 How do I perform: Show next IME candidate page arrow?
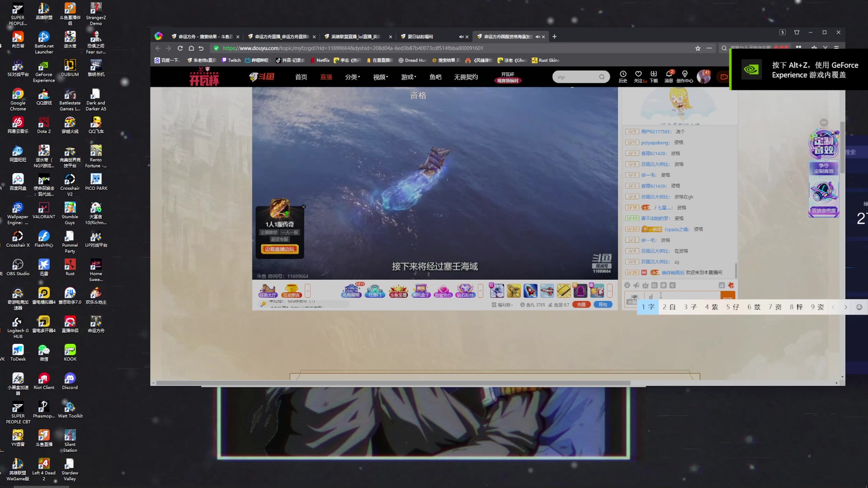[x=845, y=307]
